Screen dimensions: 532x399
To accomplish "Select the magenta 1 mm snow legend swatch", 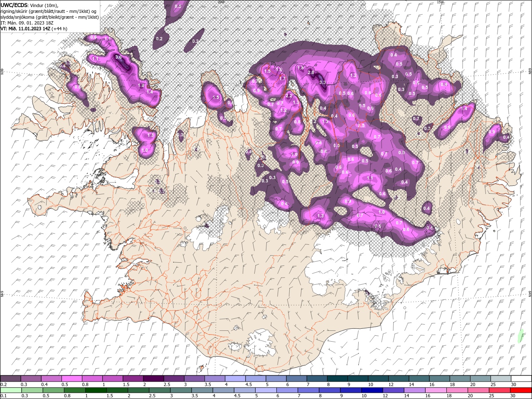I will [113, 378].
